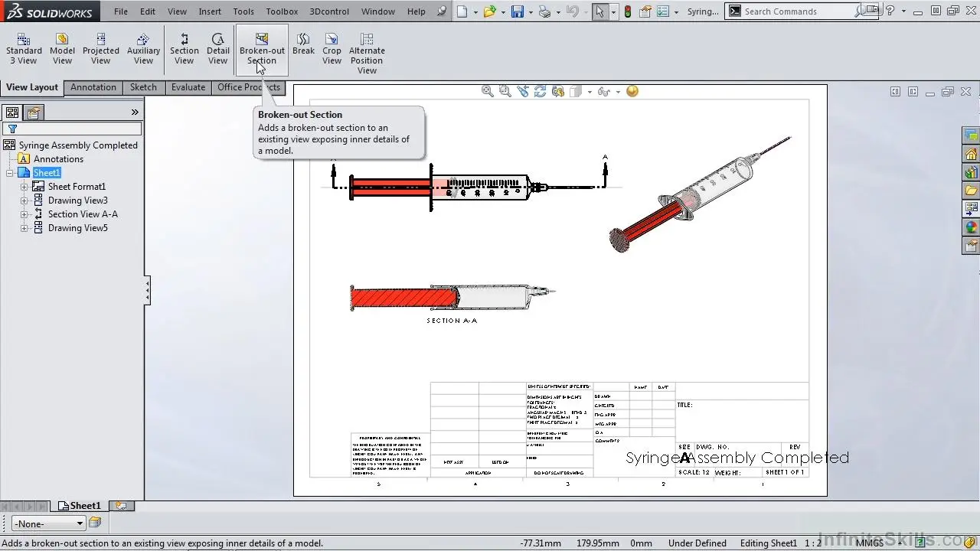Collapse the Sheet1 tree node

point(10,173)
